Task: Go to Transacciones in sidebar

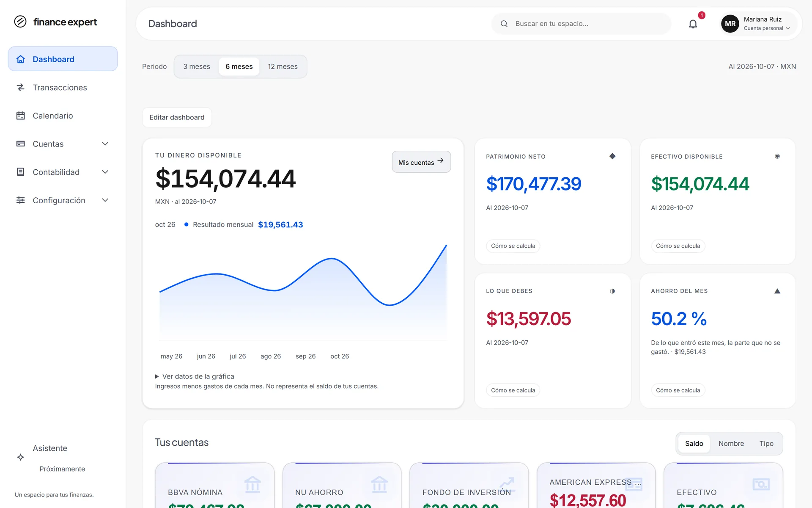Action: click(63, 87)
